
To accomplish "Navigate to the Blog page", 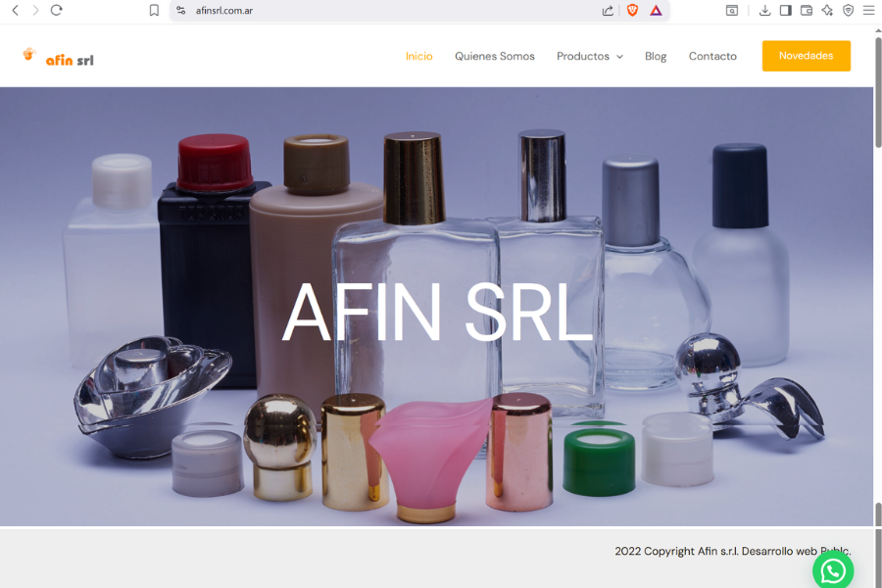I will tap(656, 57).
